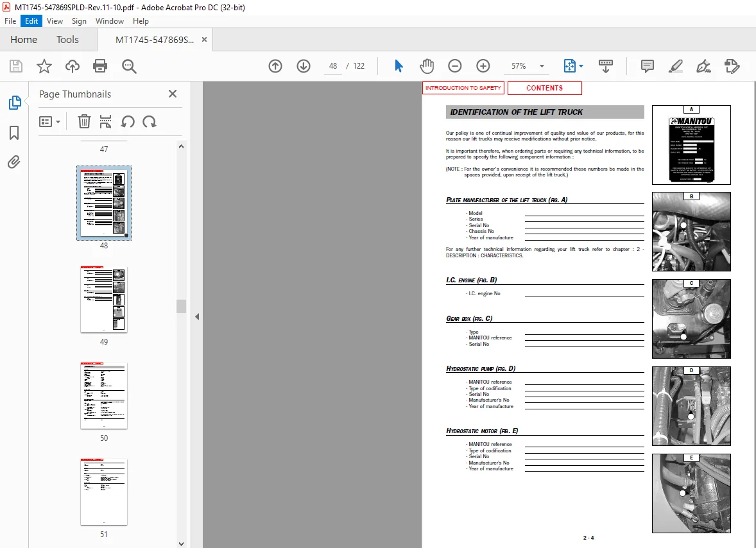The width and height of the screenshot is (756, 548).
Task: Click the hydrostatic pump figure D photo
Action: tap(691, 406)
